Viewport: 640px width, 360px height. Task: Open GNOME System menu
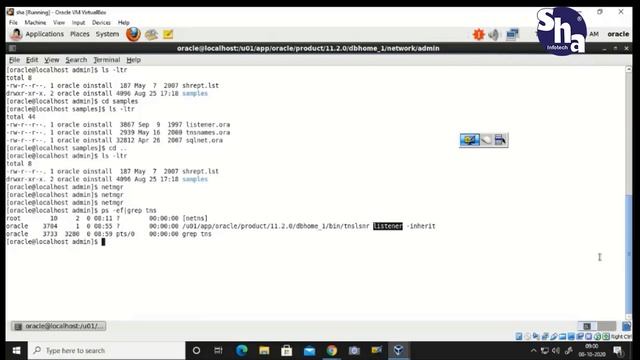(107, 34)
